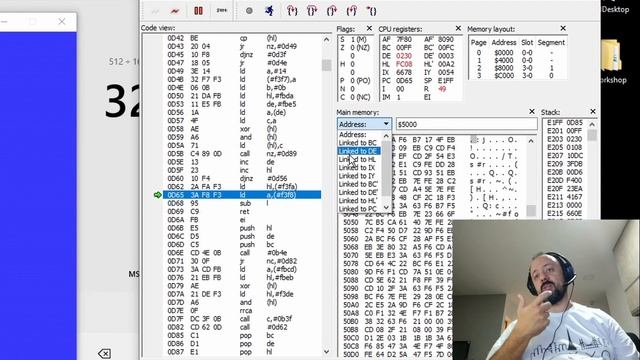Click the code view scroll-up arrow

pyautogui.click(x=326, y=40)
